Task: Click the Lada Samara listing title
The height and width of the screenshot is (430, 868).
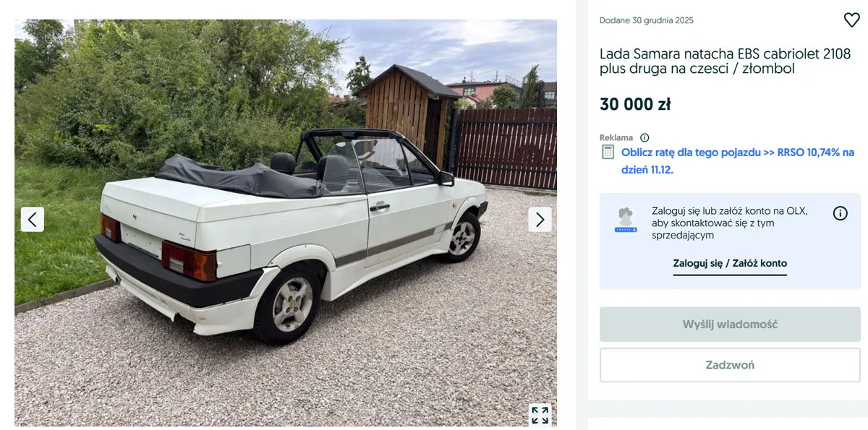Action: coord(725,61)
